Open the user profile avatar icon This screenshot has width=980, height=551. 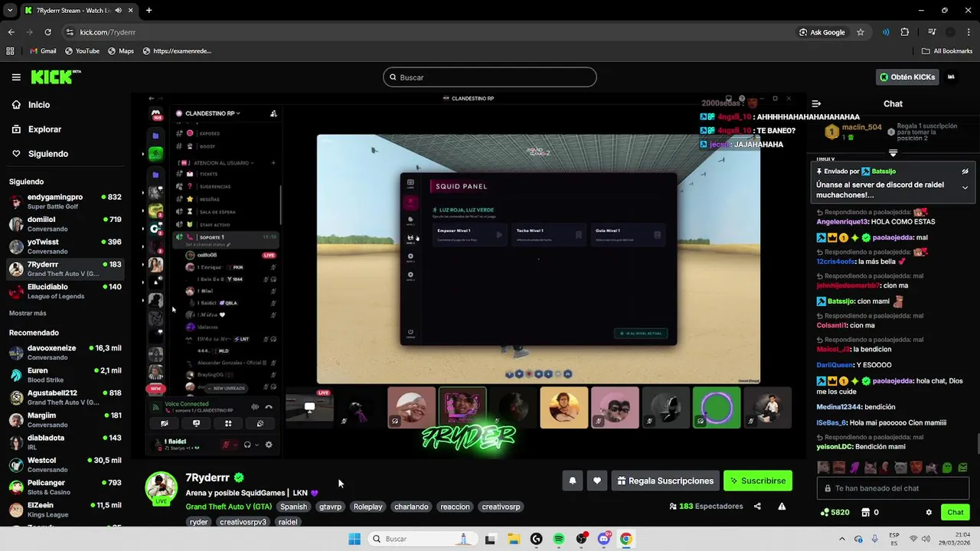(x=951, y=77)
